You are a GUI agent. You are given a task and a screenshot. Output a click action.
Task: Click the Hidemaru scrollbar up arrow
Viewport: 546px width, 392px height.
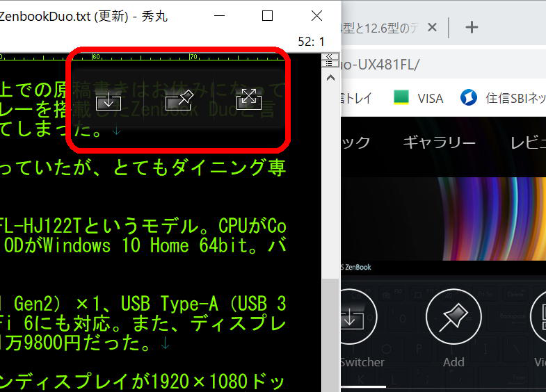[x=330, y=78]
